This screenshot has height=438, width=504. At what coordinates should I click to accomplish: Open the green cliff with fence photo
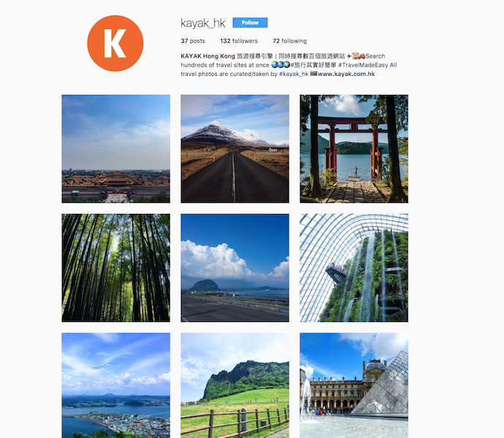(x=235, y=385)
